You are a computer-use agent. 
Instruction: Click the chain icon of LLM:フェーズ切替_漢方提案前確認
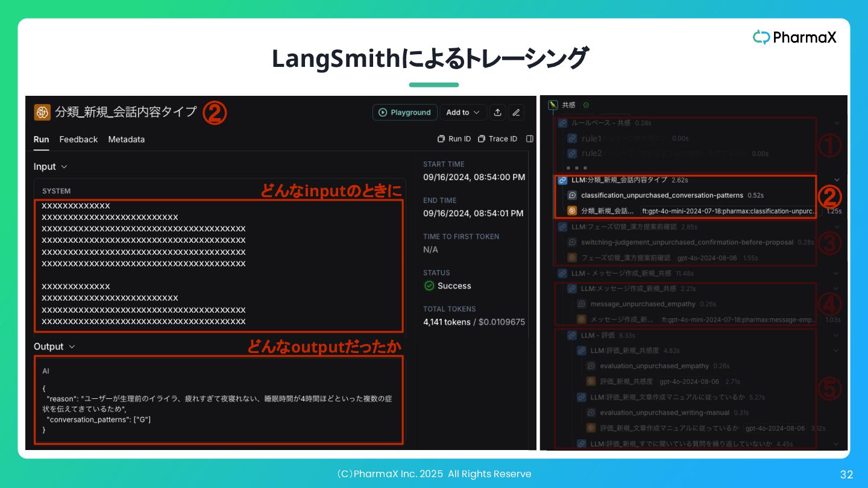point(562,227)
